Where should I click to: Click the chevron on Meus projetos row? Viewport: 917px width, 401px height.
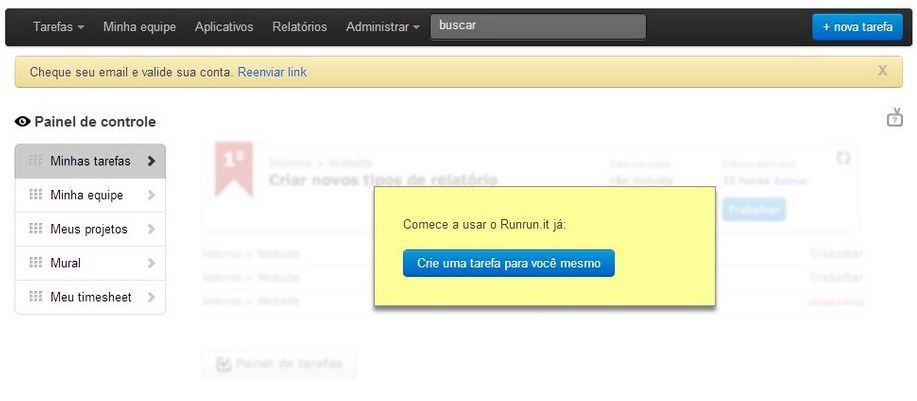click(151, 229)
